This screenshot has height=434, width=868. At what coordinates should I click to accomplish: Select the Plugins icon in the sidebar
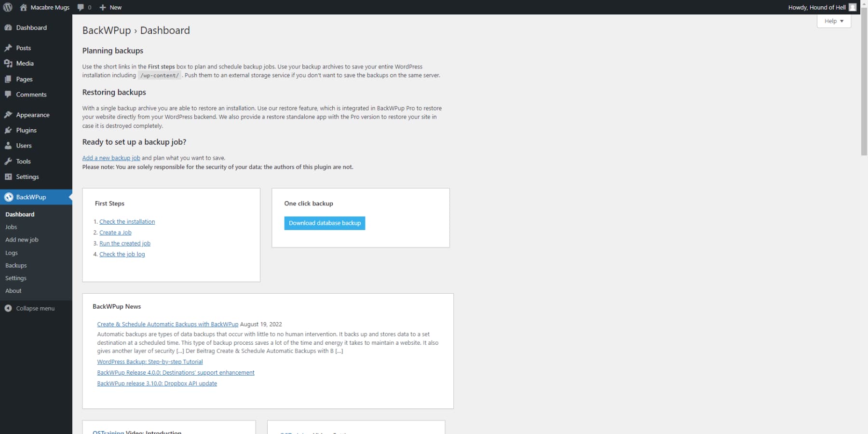coord(8,130)
